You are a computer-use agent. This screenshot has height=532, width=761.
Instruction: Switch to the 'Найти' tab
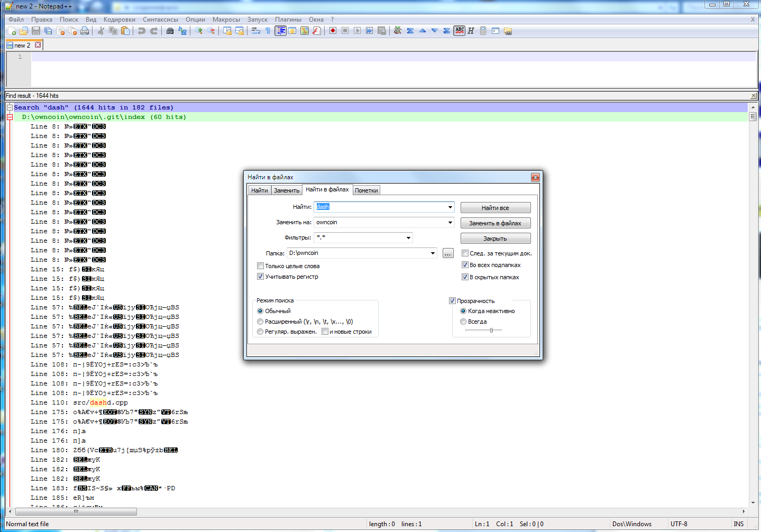[260, 190]
